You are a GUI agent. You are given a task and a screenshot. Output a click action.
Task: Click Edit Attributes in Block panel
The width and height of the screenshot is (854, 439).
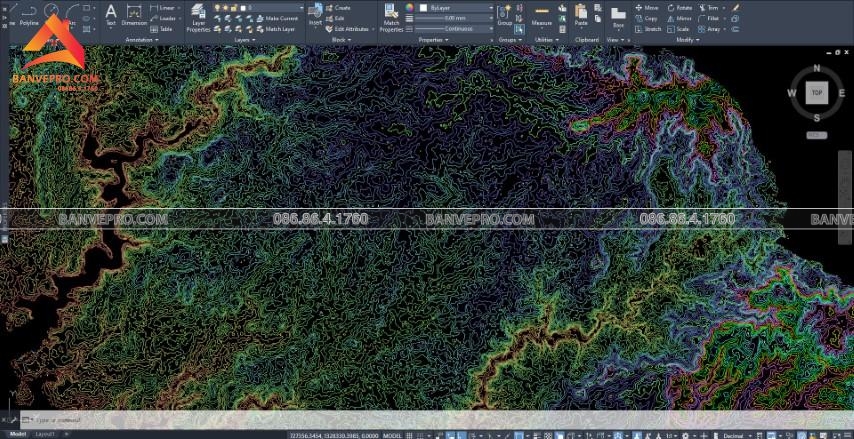346,29
